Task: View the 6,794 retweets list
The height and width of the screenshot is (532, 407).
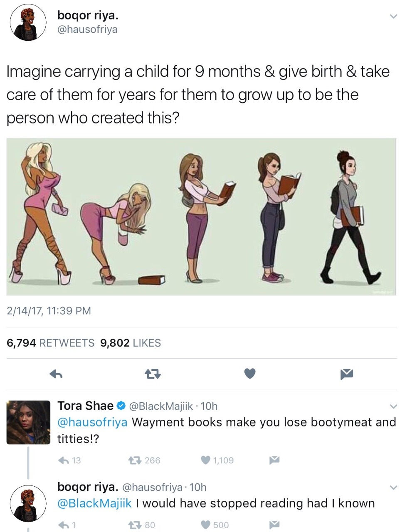Action: 51,343
